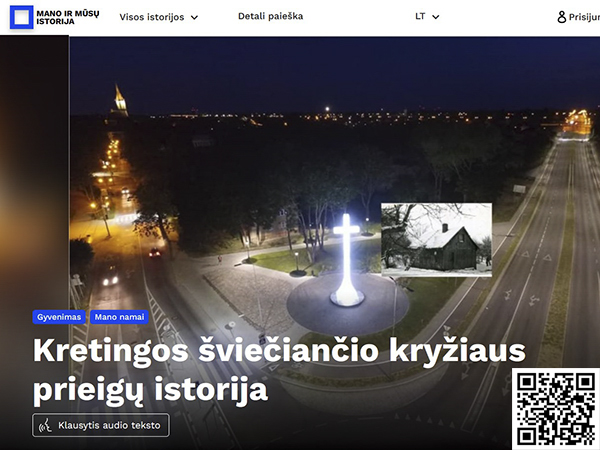600x450 pixels.
Task: Click the blue square site logo
Action: click(x=21, y=17)
